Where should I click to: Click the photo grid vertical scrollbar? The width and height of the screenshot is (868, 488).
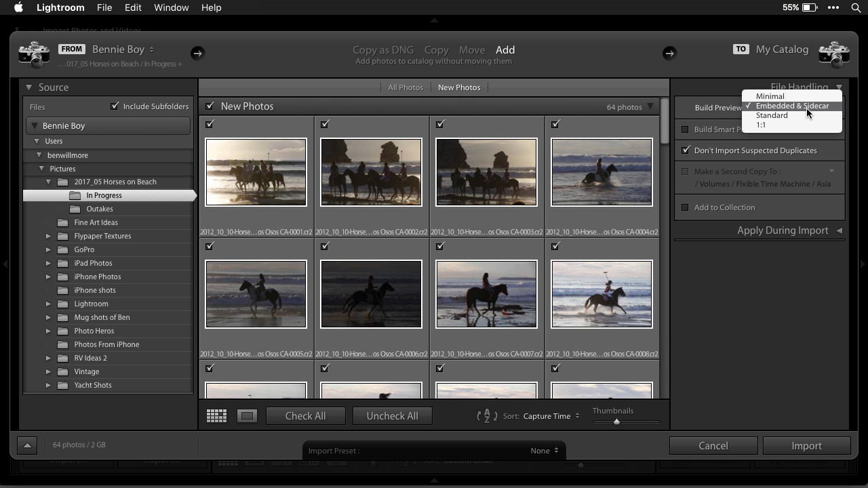coord(665,121)
